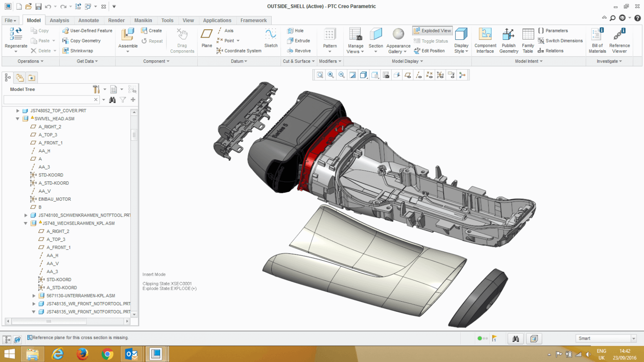Open the Sketch tool
644x362 pixels.
tap(271, 41)
